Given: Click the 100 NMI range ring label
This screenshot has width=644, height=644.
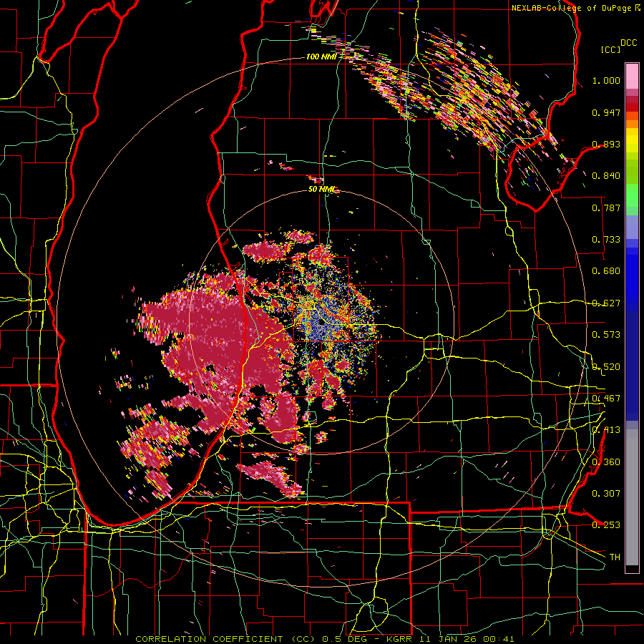Looking at the screenshot, I should [x=321, y=57].
